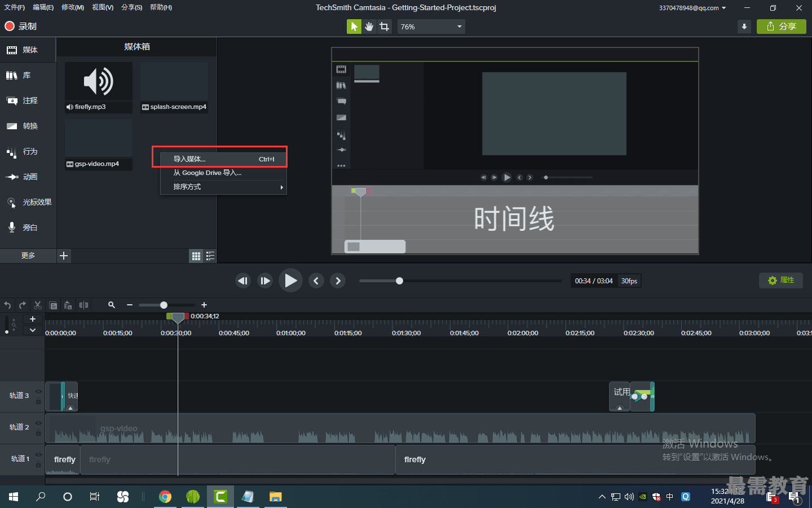The width and height of the screenshot is (812, 508).
Task: Click the timeline magnifier zoom-to-fit icon
Action: click(x=112, y=305)
